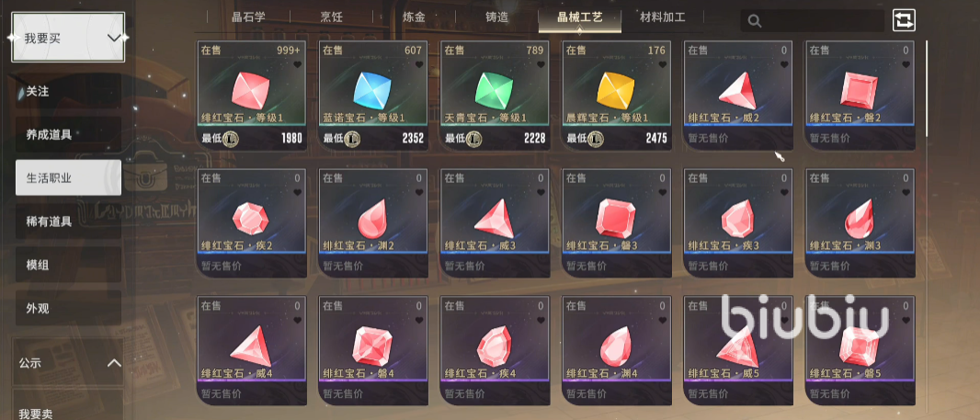Click the refresh swap icon beside search
The image size is (980, 420).
click(903, 20)
